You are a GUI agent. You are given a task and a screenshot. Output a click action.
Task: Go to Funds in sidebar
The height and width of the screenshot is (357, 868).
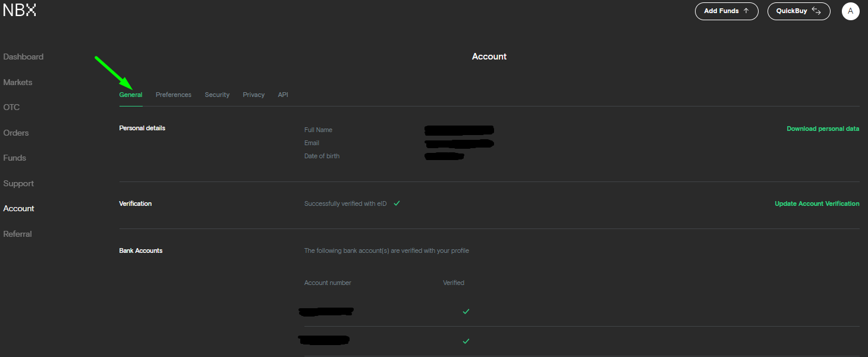(x=15, y=158)
